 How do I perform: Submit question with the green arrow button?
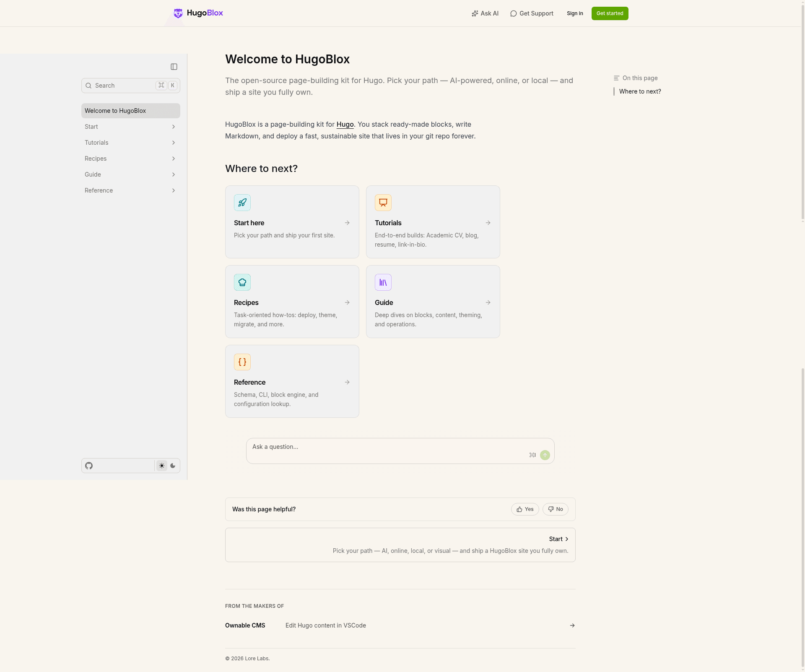coord(545,455)
